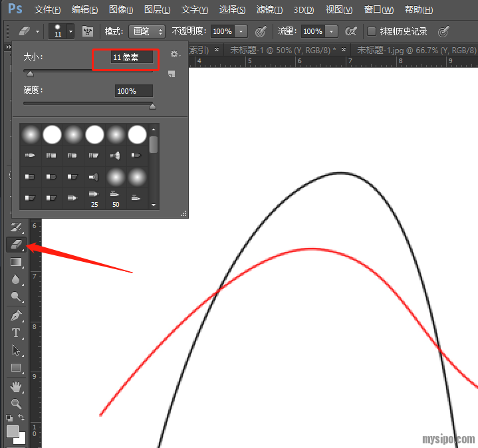Select the Path Selection arrow tool

16,350
